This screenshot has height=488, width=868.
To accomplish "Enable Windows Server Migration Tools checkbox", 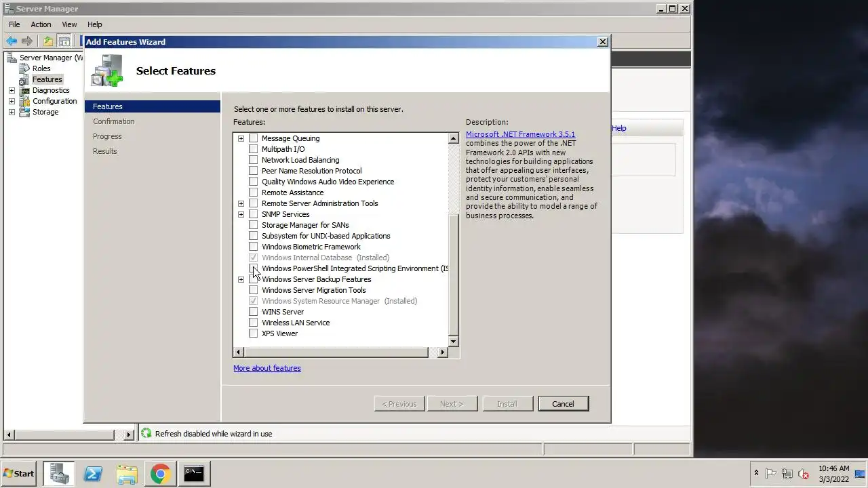I will [254, 290].
